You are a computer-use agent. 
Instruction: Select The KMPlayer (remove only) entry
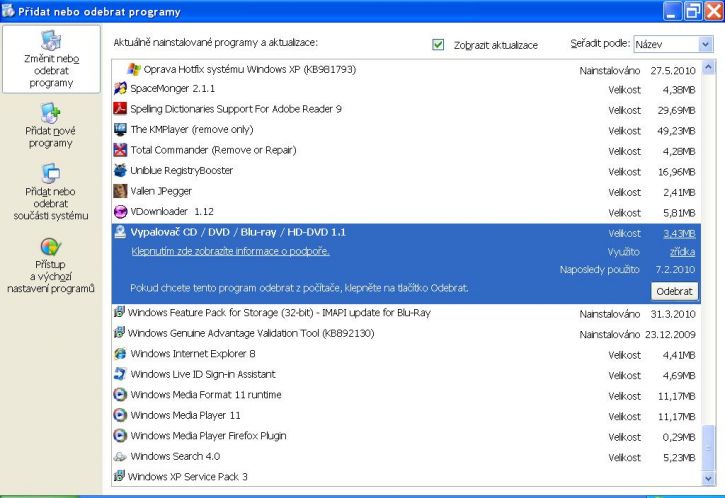406,130
